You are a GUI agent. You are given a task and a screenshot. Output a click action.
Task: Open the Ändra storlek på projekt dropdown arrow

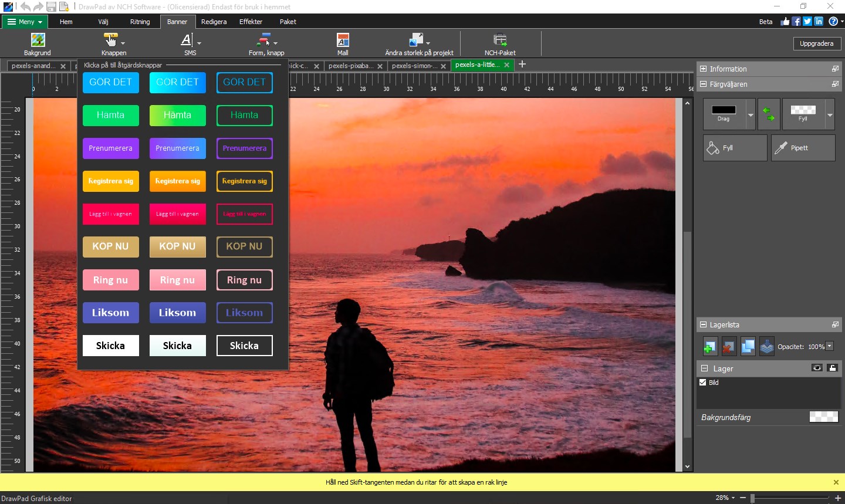click(x=428, y=43)
